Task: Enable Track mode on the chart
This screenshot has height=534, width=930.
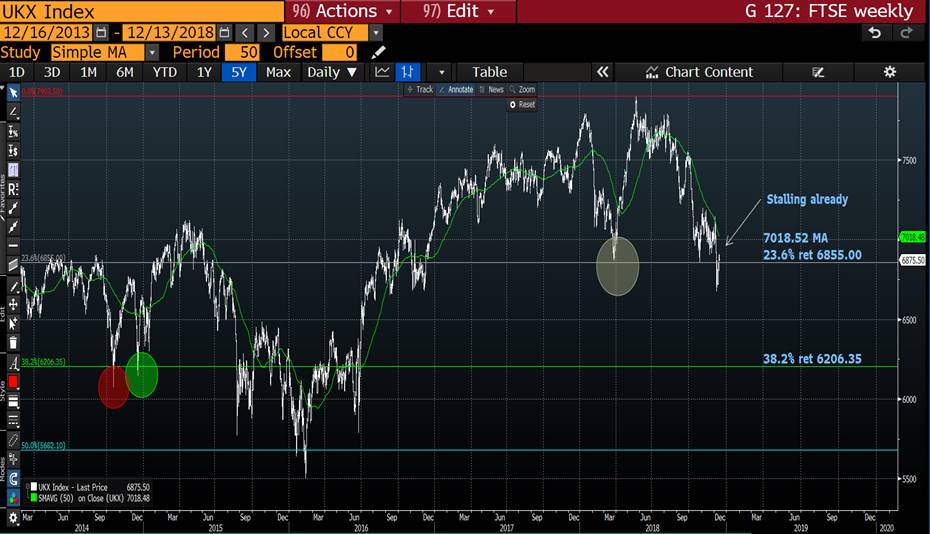Action: 420,90
